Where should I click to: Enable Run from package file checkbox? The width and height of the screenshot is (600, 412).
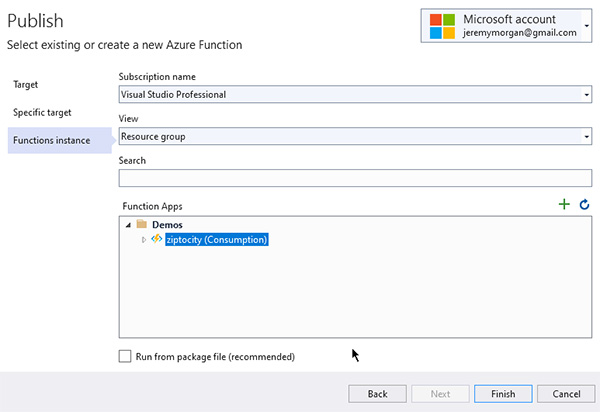pos(125,356)
